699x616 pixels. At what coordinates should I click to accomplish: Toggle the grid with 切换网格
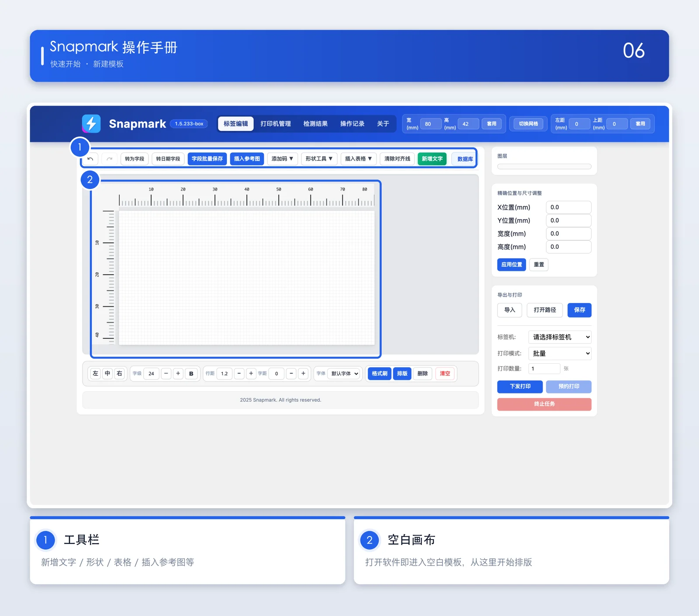coord(529,124)
